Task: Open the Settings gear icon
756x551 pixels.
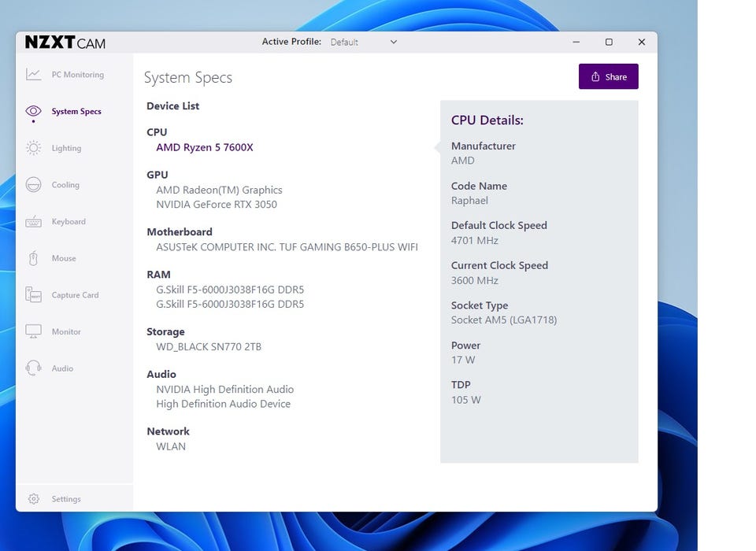Action: [34, 499]
